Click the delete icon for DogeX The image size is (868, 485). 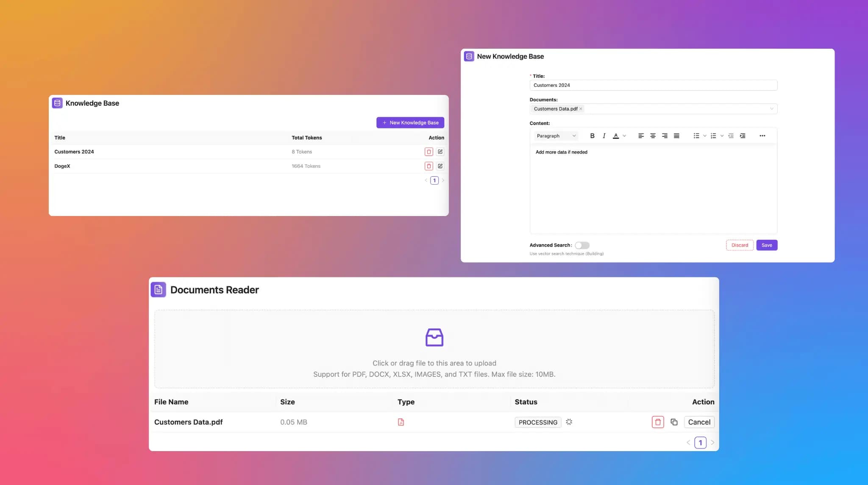point(428,166)
